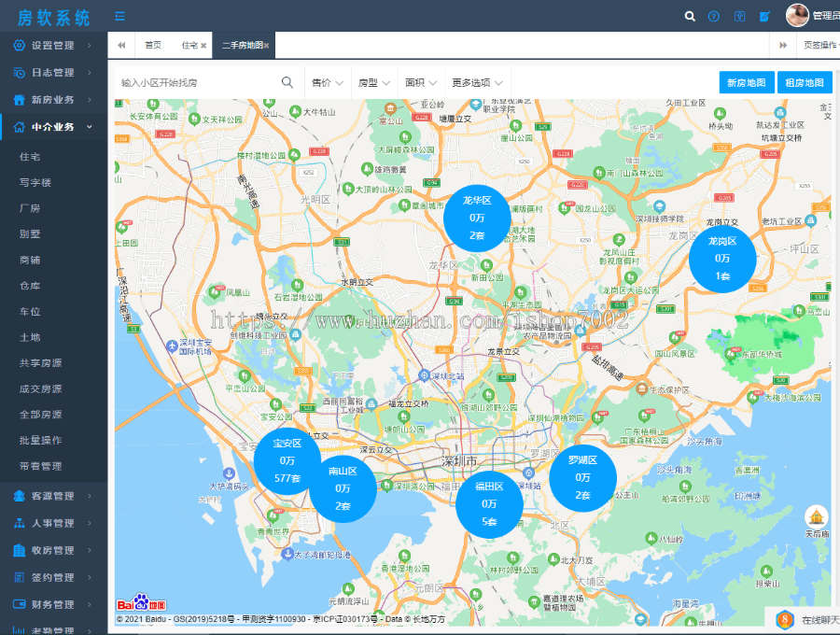The height and width of the screenshot is (635, 840).
Task: Expand the 人事管理 menu
Action: (x=53, y=523)
